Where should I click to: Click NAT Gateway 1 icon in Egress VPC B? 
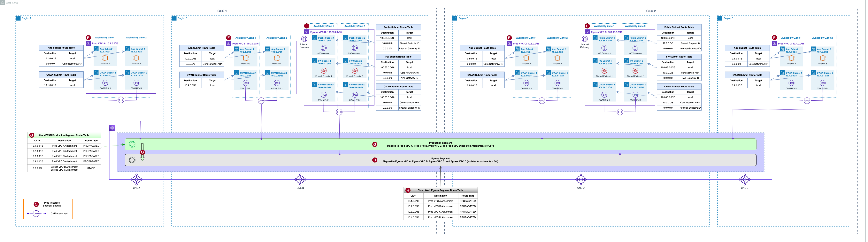[324, 48]
